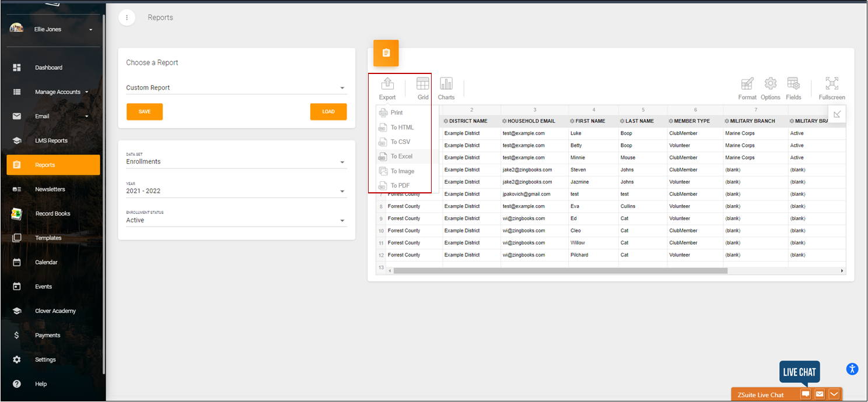Toggle Fullscreen mode for the report

pyautogui.click(x=832, y=89)
